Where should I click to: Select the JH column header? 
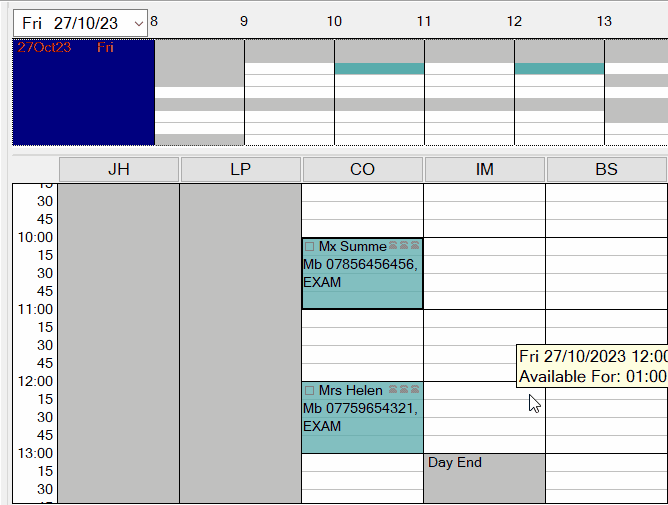[x=119, y=169]
